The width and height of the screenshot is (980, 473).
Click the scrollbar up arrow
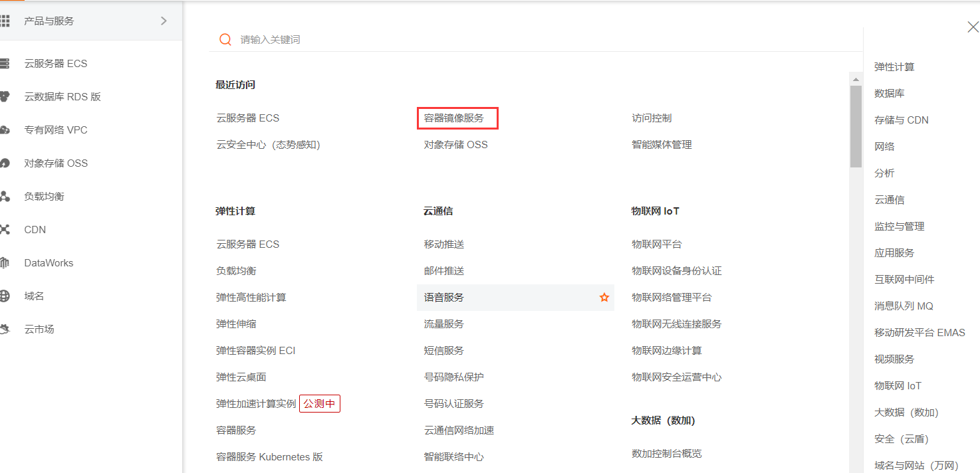(x=856, y=78)
